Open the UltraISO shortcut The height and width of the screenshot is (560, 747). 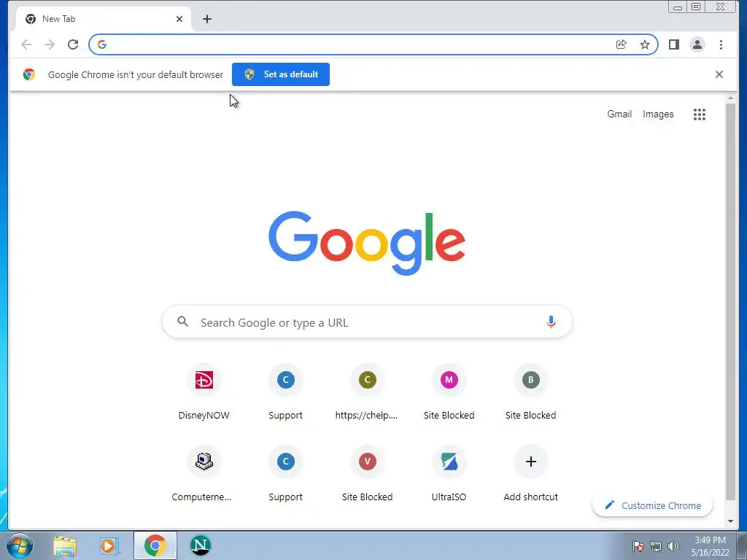(449, 473)
